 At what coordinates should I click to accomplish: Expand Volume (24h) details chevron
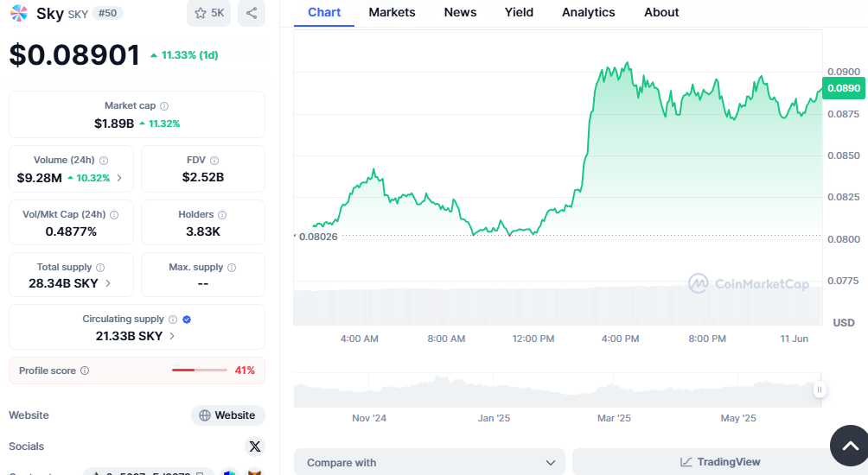(119, 178)
